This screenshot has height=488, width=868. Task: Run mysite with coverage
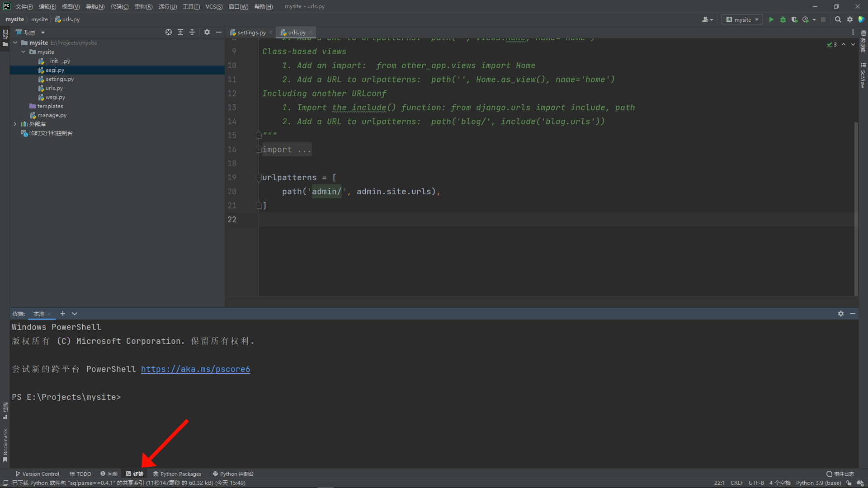click(794, 19)
